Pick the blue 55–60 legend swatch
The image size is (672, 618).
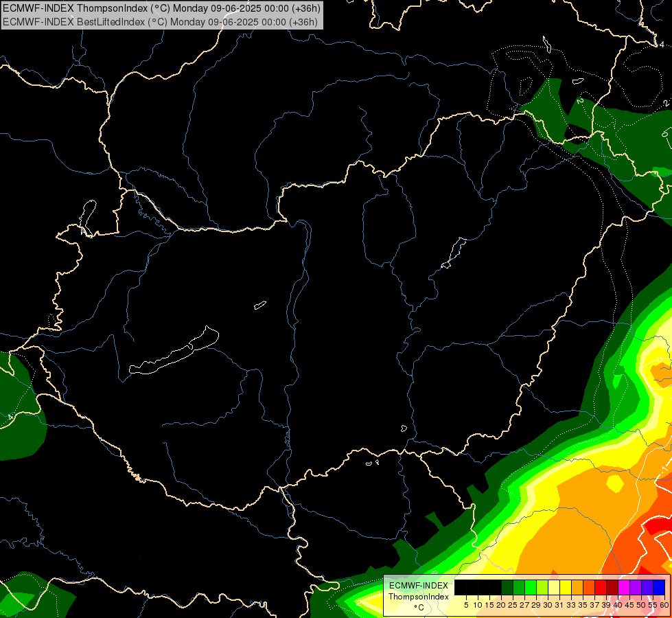659,587
